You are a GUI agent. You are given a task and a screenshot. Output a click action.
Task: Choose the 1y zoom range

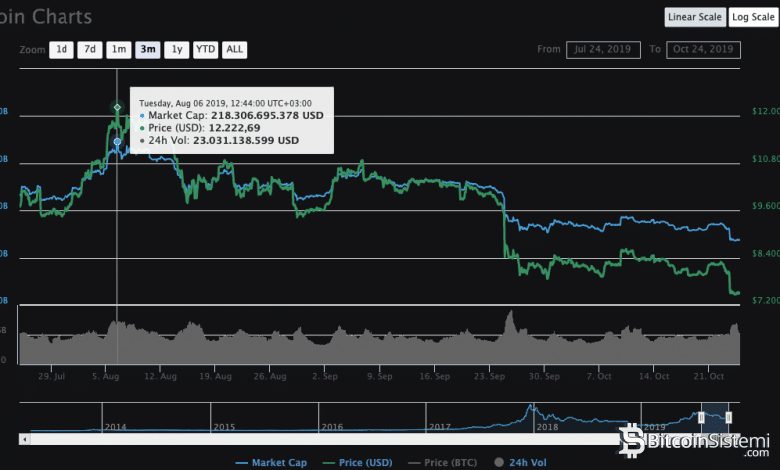click(x=177, y=49)
